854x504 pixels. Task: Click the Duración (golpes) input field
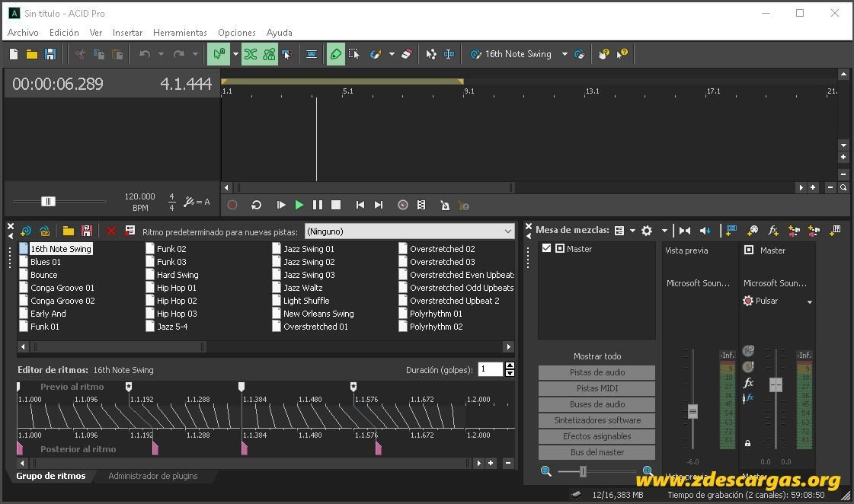[x=490, y=369]
